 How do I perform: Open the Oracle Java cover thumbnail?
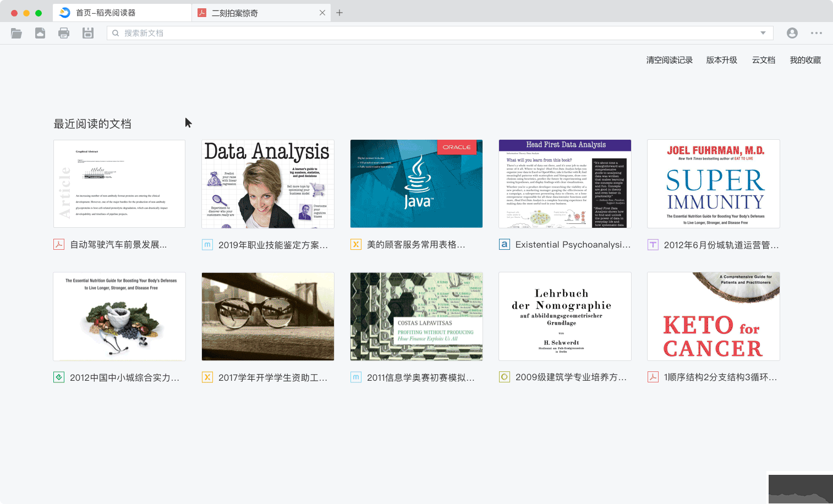416,184
